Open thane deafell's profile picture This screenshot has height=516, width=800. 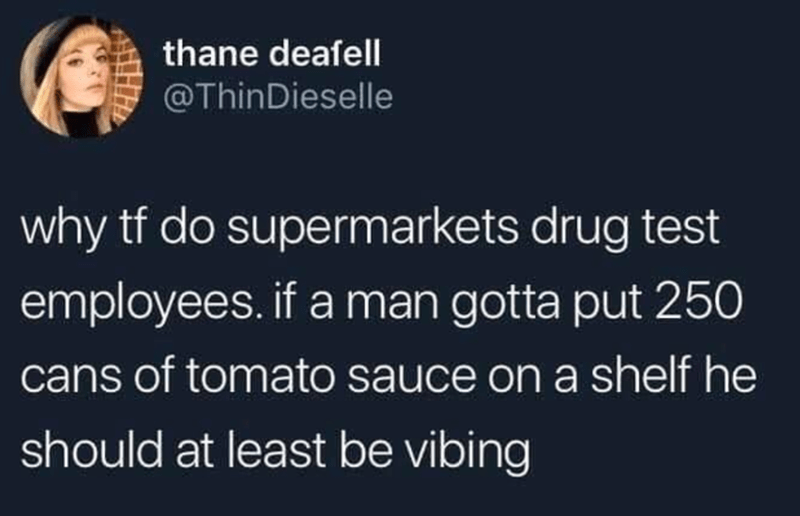click(x=82, y=77)
